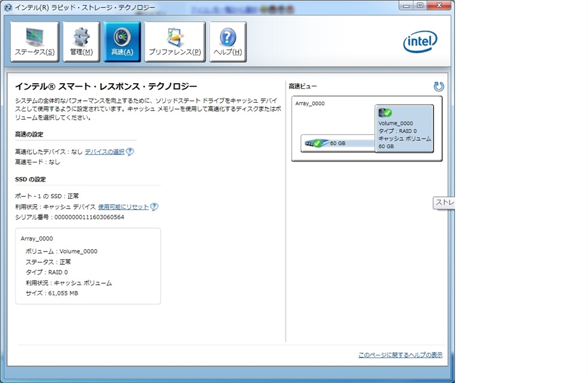
Task: Click the 高速ビュー panel heading
Action: (303, 86)
